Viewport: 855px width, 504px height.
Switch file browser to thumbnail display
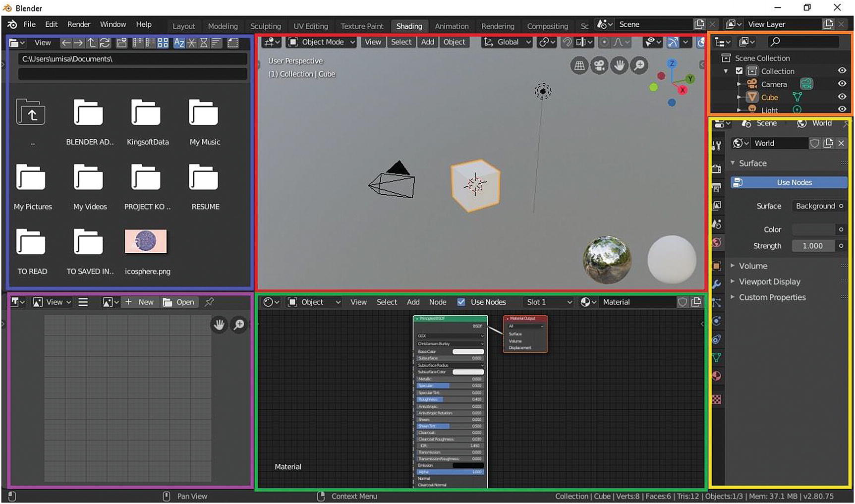[x=163, y=43]
